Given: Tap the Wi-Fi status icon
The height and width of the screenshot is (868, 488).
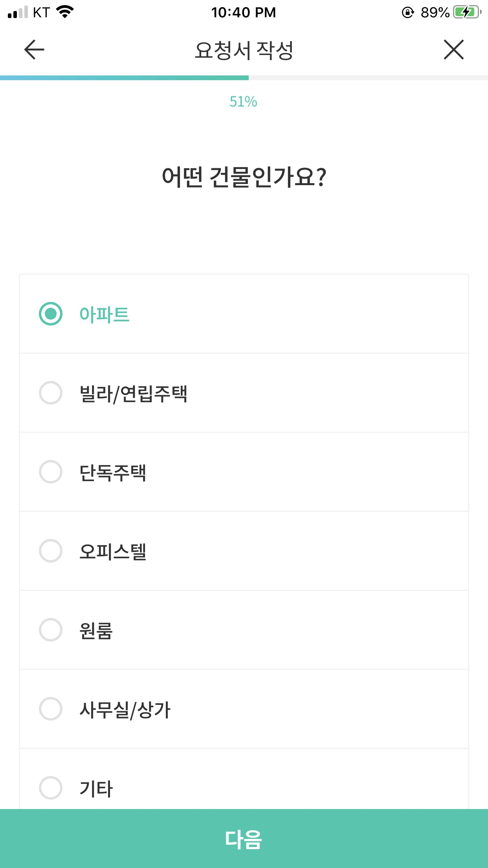Looking at the screenshot, I should click(x=65, y=12).
